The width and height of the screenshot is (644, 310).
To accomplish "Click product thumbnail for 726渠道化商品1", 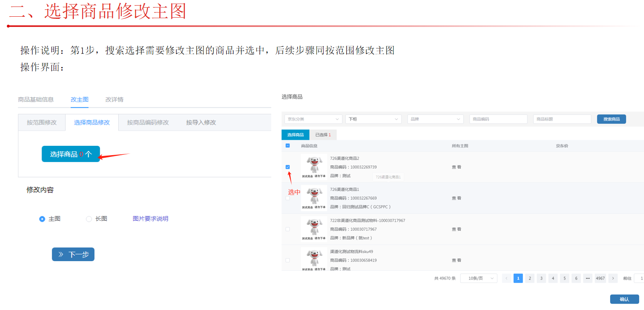I will click(314, 198).
